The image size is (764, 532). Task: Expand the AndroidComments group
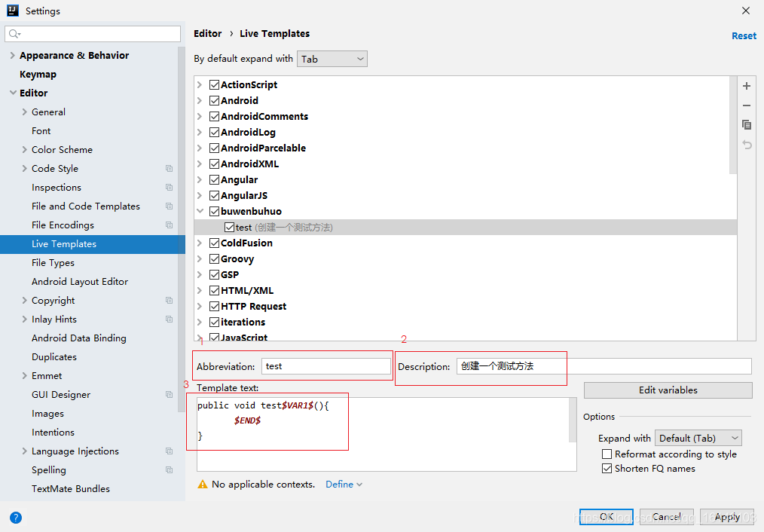click(200, 117)
